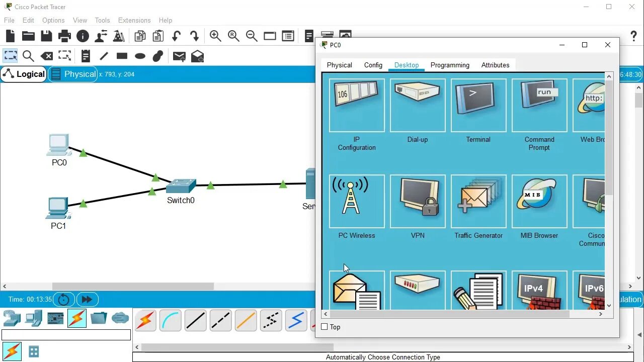The height and width of the screenshot is (362, 644).
Task: Open the IPv4 Firewall app
Action: point(539,290)
